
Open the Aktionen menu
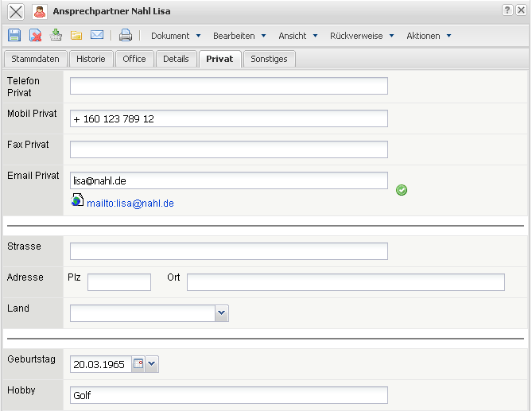point(429,36)
